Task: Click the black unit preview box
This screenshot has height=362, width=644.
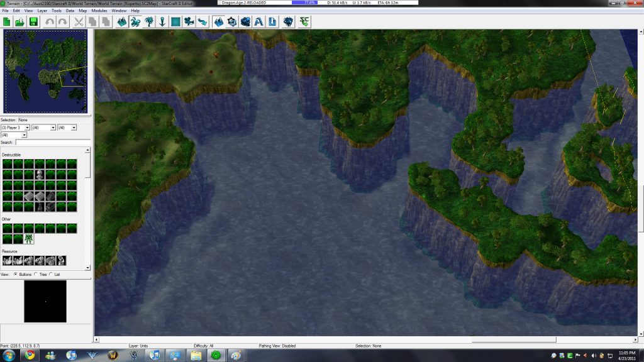Action: (x=45, y=301)
